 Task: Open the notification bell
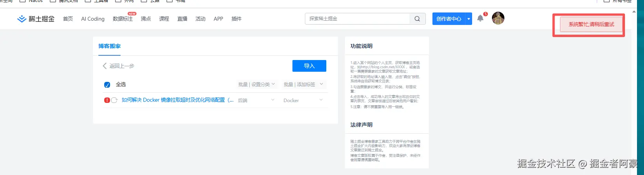pyautogui.click(x=480, y=18)
